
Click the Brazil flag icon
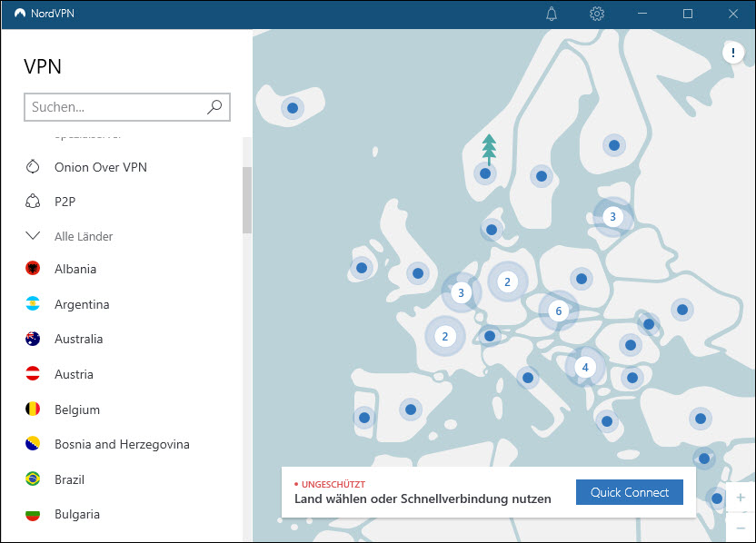[x=34, y=479]
